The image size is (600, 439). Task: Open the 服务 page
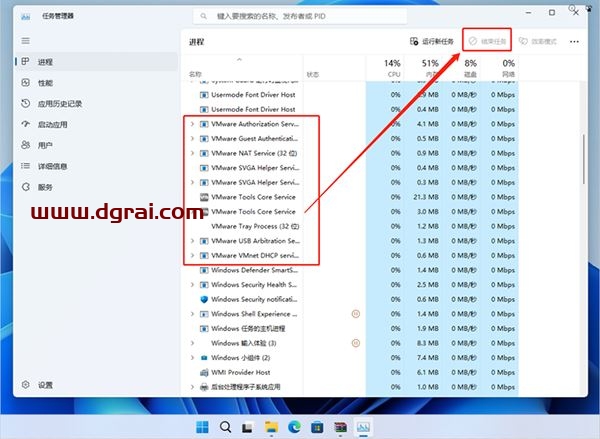pyautogui.click(x=96, y=187)
